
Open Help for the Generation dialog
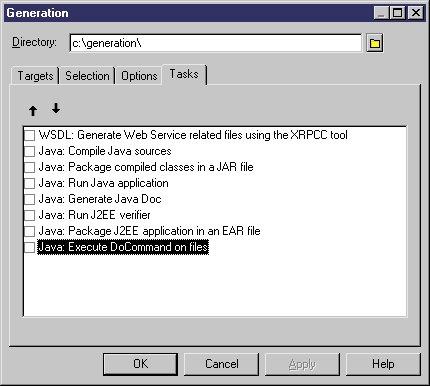pyautogui.click(x=383, y=364)
